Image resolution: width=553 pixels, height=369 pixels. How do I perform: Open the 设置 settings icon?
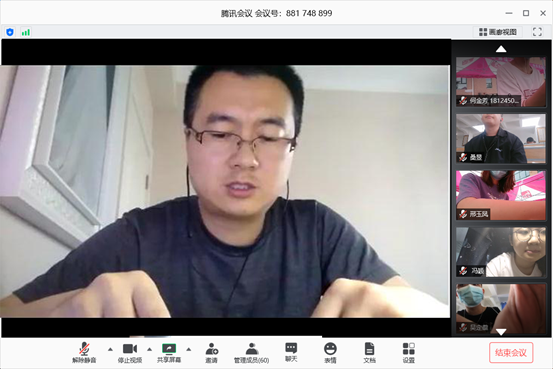tap(408, 352)
